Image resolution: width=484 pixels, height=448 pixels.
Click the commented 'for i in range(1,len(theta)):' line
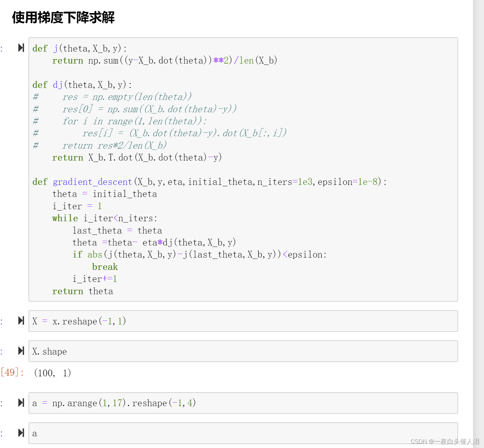(120, 121)
